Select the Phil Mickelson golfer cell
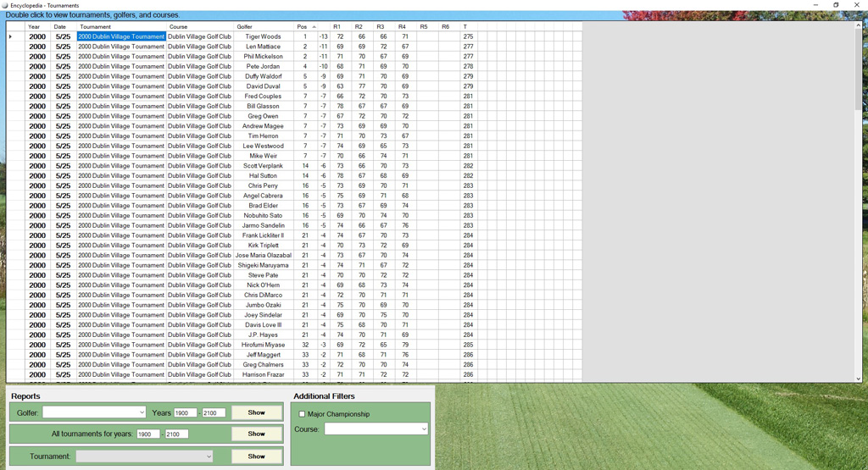Image resolution: width=868 pixels, height=470 pixels. (263, 57)
